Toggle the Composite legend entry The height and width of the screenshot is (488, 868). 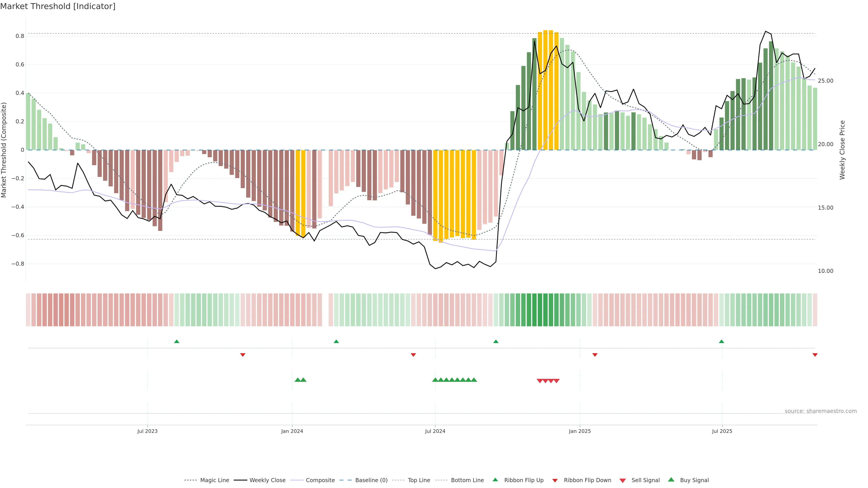[320, 480]
